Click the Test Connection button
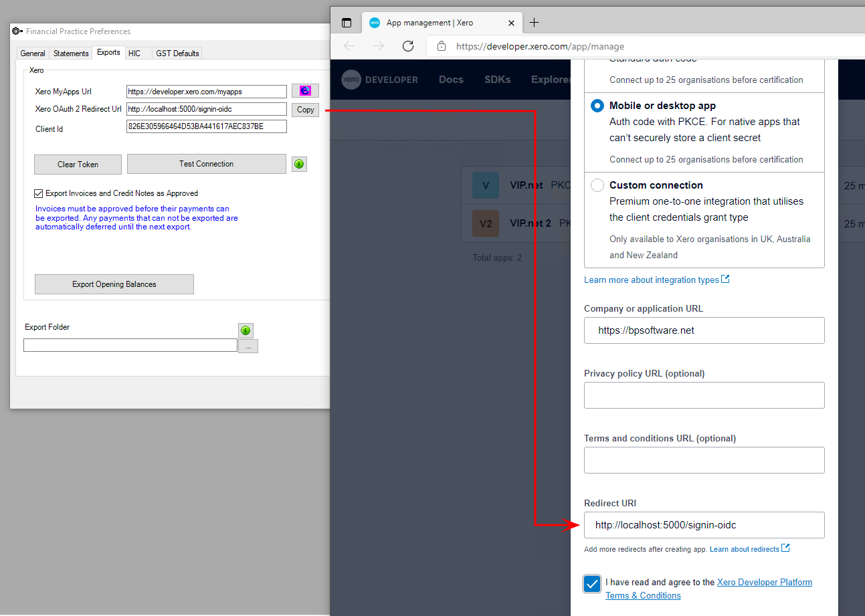 206,164
